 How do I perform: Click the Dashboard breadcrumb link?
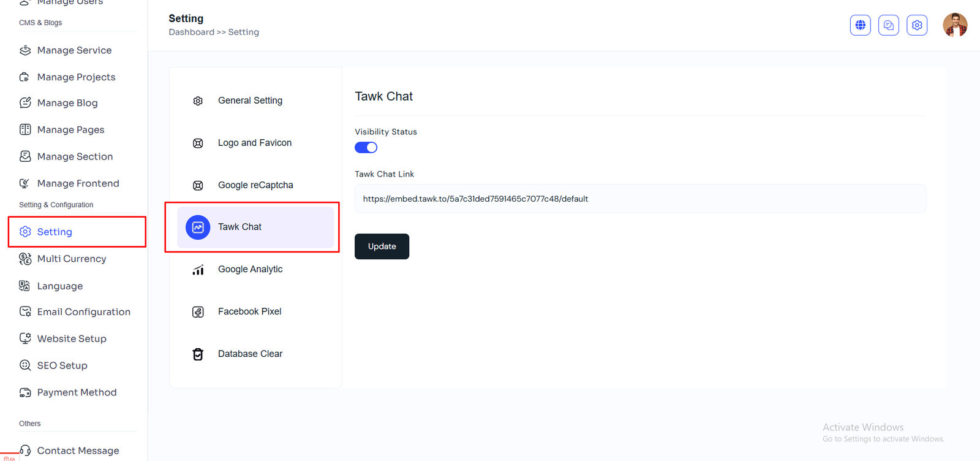191,32
